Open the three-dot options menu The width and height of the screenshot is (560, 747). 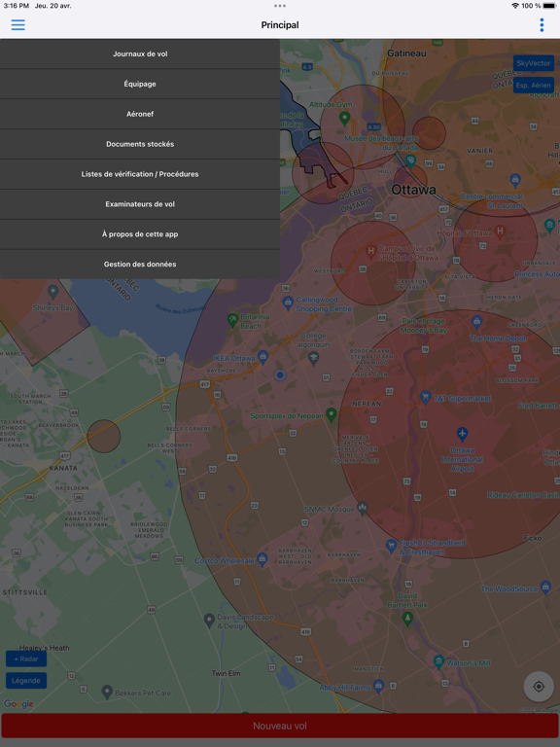[x=542, y=24]
